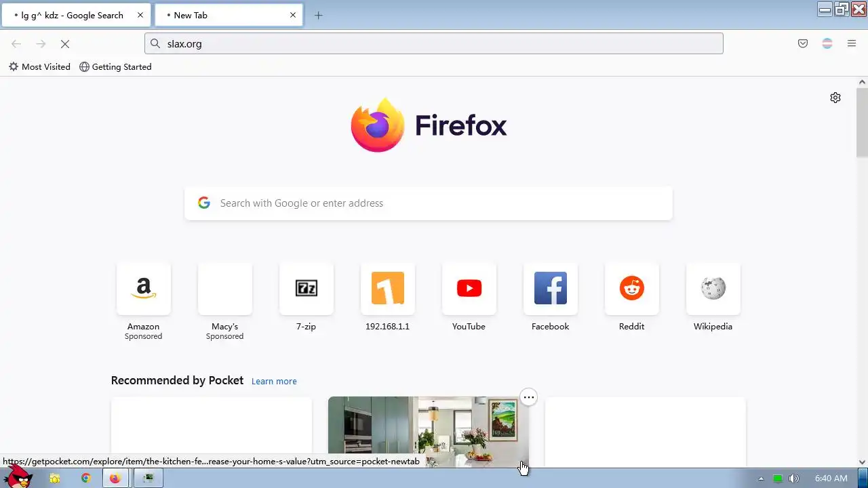Open the terminal taskbar icon
This screenshot has width=868, height=488.
pos(147,478)
